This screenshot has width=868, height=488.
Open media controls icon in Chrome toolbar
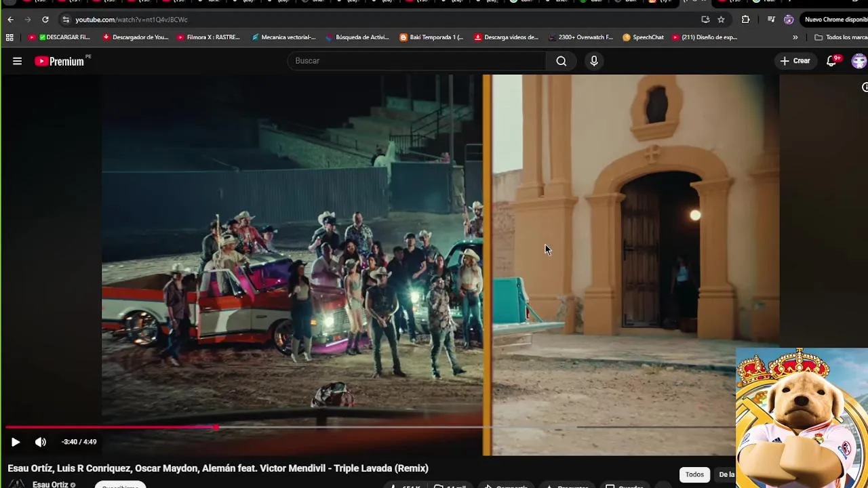(x=771, y=20)
